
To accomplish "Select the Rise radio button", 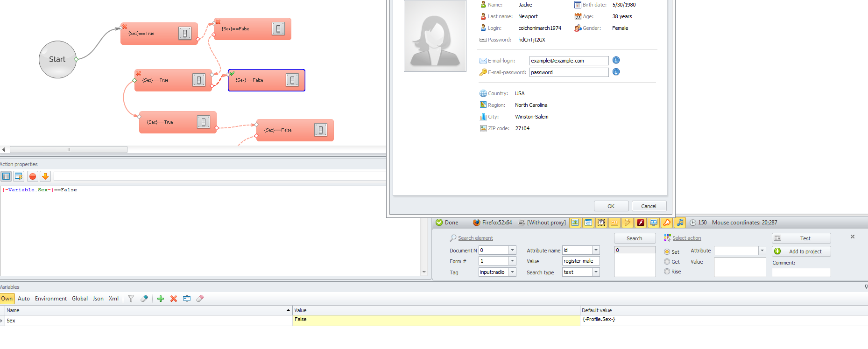I will coord(667,272).
